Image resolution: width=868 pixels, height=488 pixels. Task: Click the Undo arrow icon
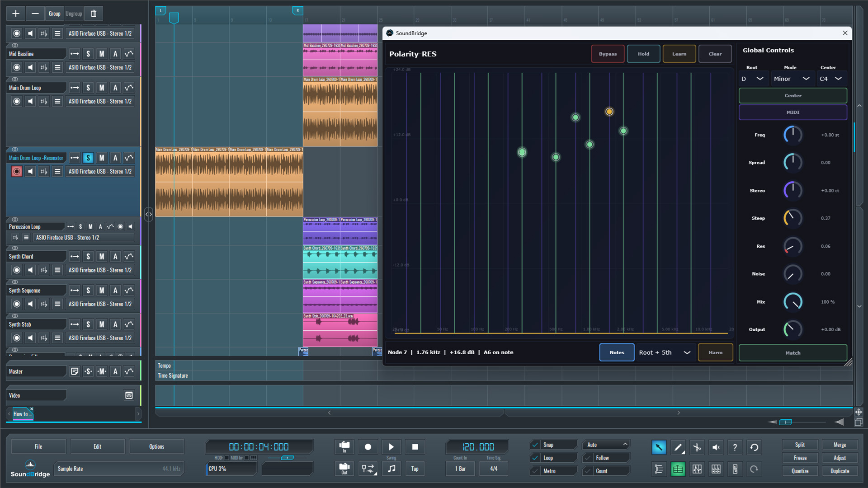(754, 447)
